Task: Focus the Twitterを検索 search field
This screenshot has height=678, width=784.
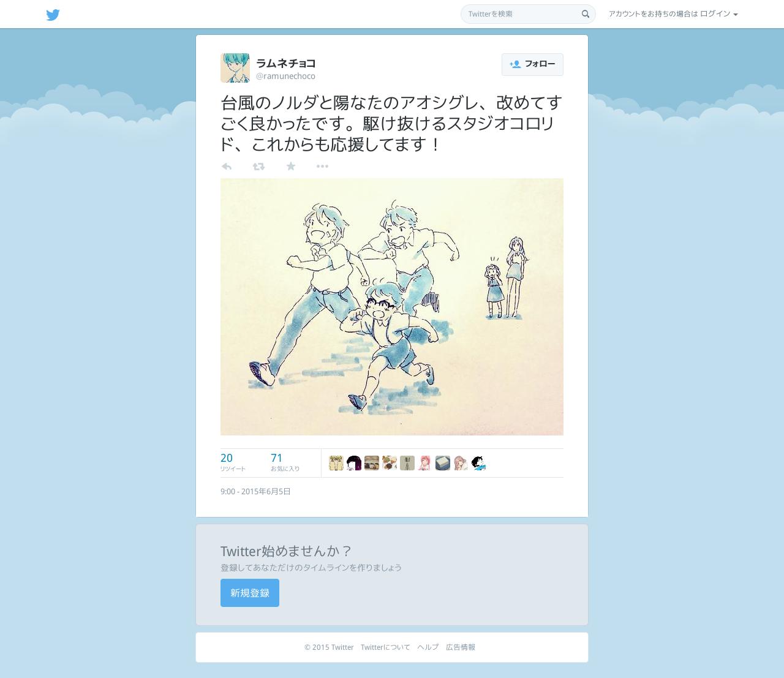Action: tap(528, 14)
